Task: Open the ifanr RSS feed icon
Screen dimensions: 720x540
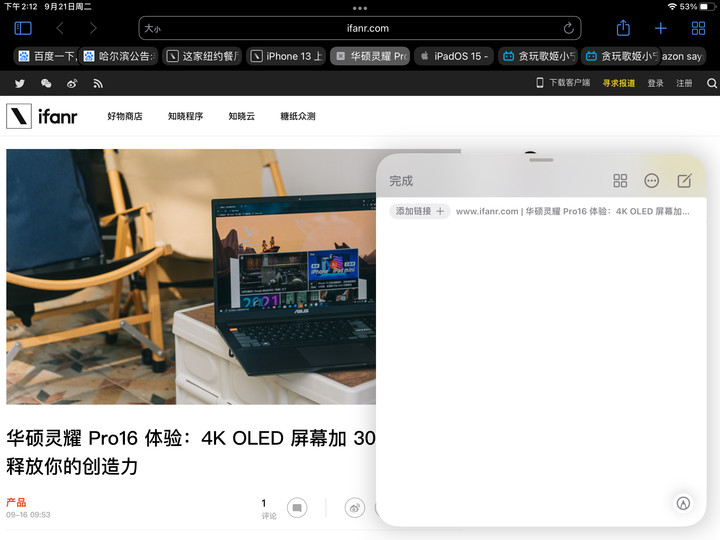Action: [x=98, y=84]
